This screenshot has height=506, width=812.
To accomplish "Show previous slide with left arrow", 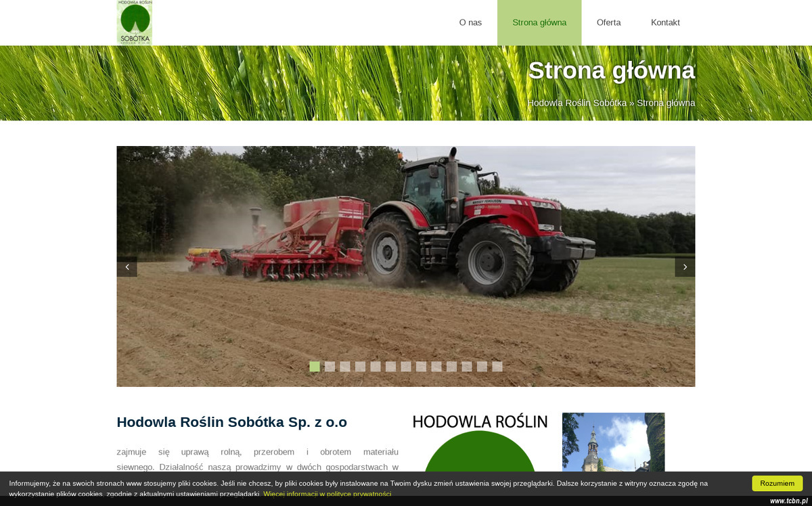I will click(127, 267).
